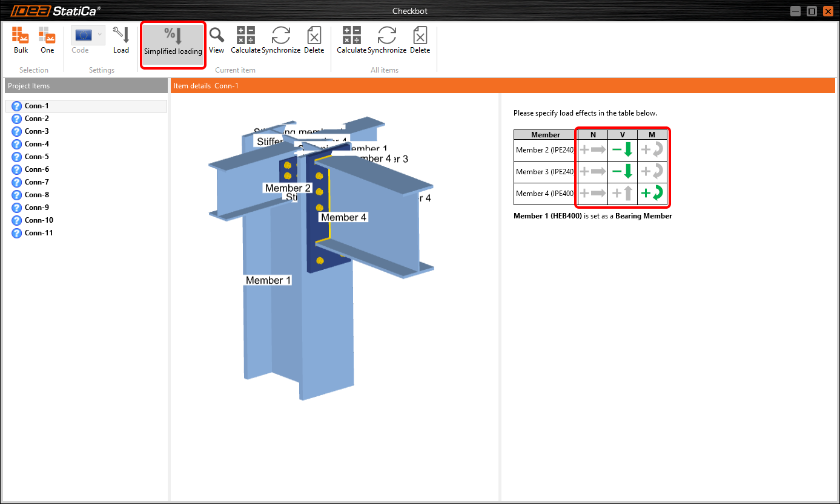Toggle bending moment M for Member 3

652,172
